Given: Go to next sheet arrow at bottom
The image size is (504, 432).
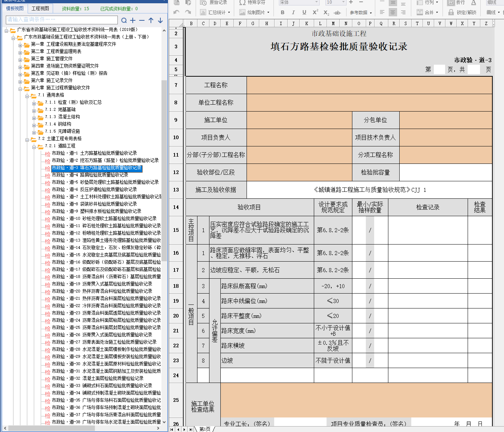Looking at the screenshot, I should [184, 429].
